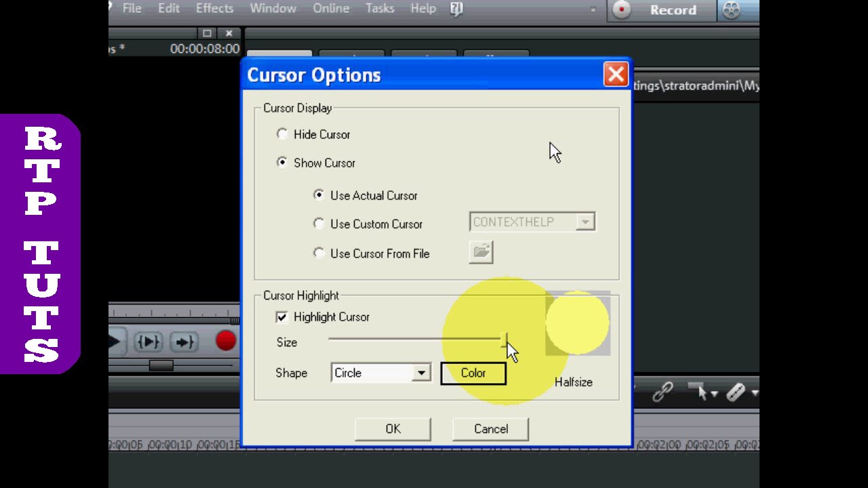The width and height of the screenshot is (868, 488).
Task: Click the Record button in the top bar
Action: tap(661, 9)
